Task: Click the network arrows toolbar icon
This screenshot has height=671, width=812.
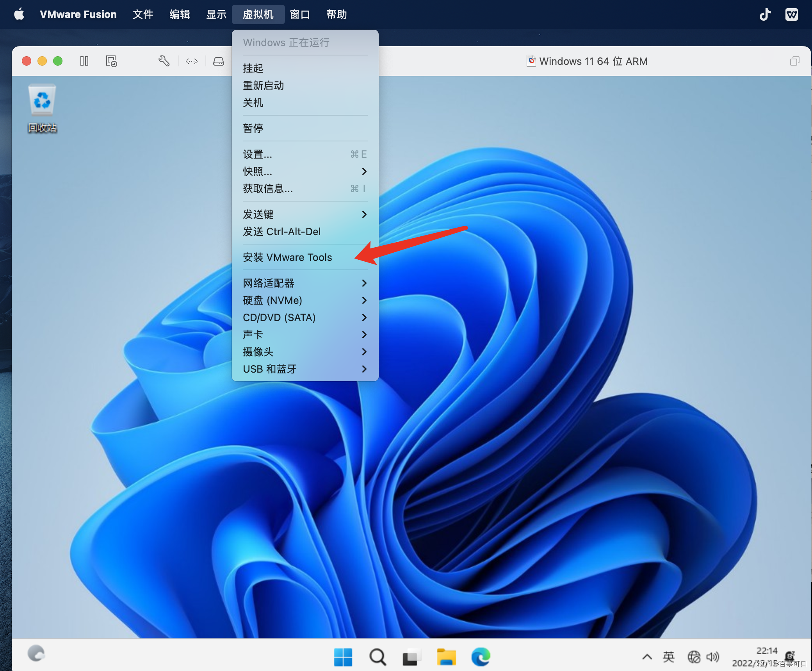Action: coord(192,61)
